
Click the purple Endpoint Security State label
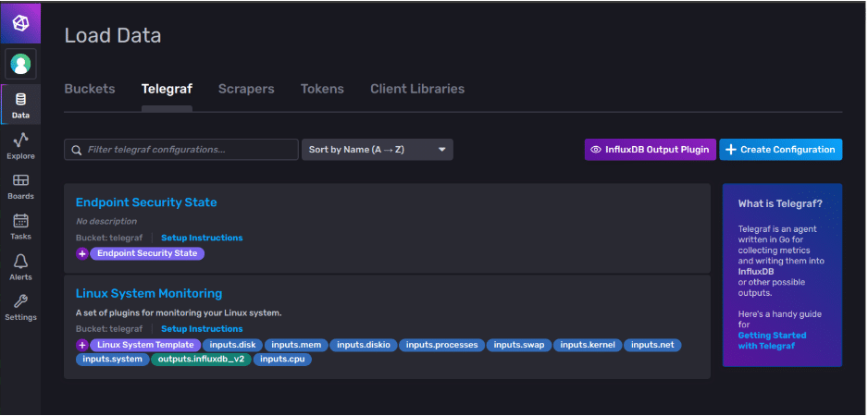click(x=147, y=253)
